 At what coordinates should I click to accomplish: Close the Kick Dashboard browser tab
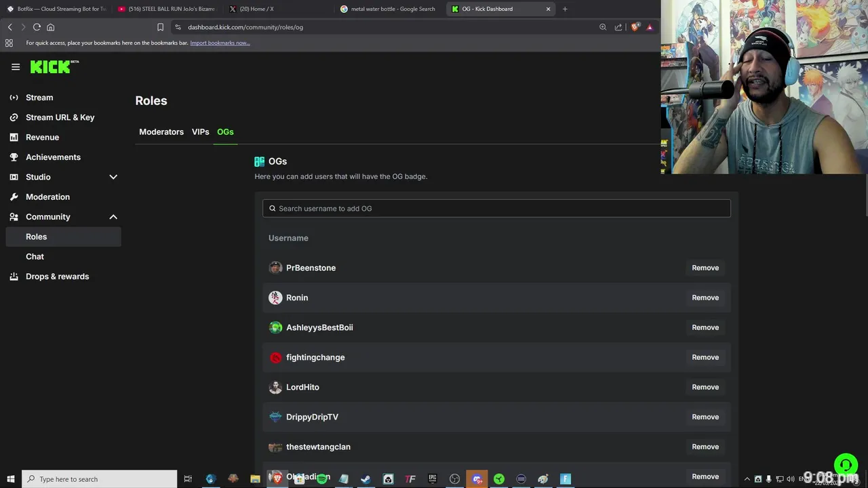[548, 9]
